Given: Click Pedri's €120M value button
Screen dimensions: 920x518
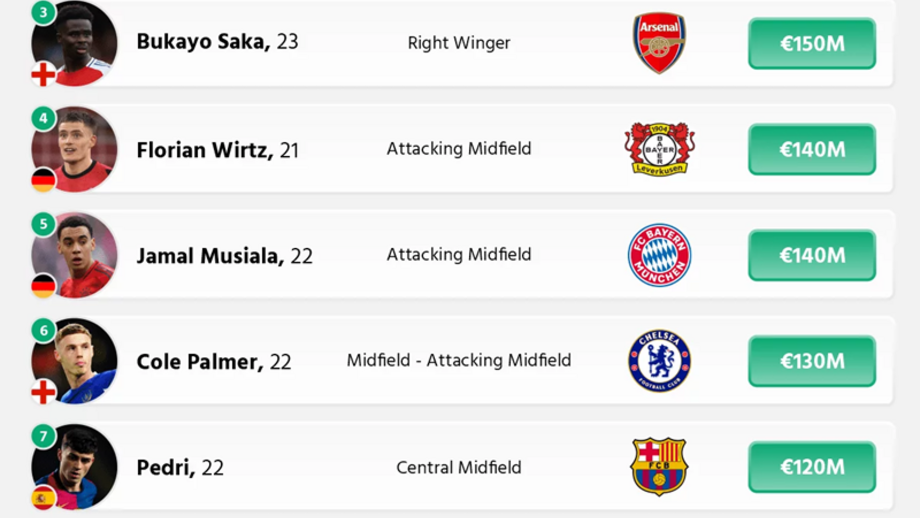Looking at the screenshot, I should point(812,467).
